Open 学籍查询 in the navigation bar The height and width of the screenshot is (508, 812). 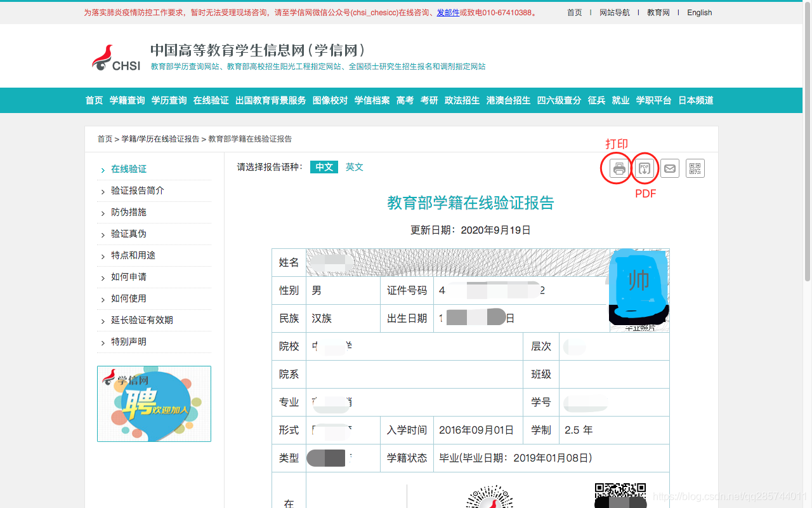coord(128,100)
